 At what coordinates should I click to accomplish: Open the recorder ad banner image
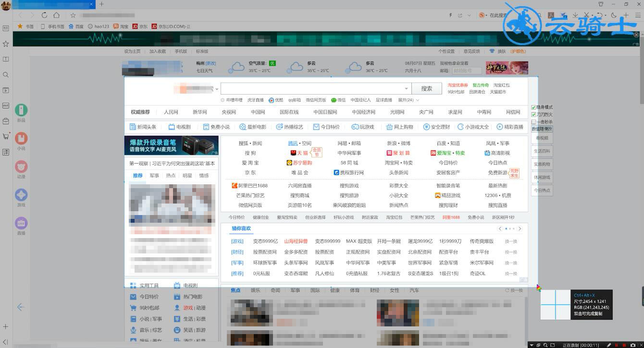[x=171, y=145]
